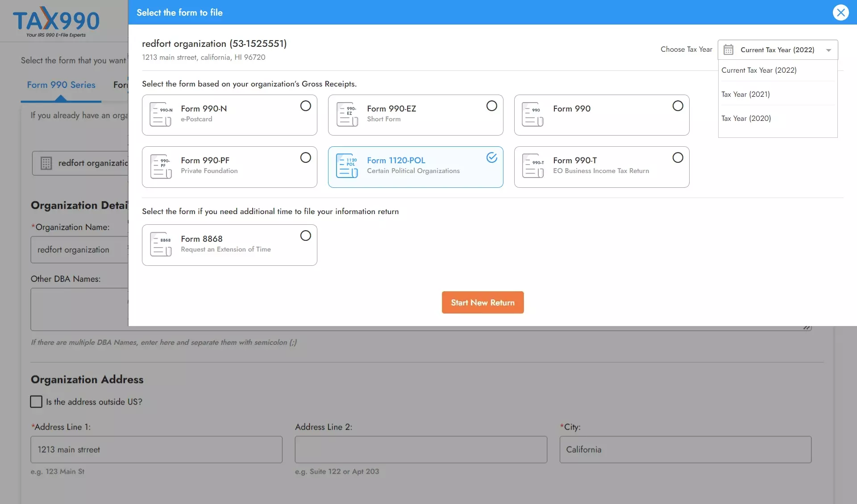The width and height of the screenshot is (857, 504).
Task: Click the Address Line 1 field
Action: pyautogui.click(x=156, y=450)
